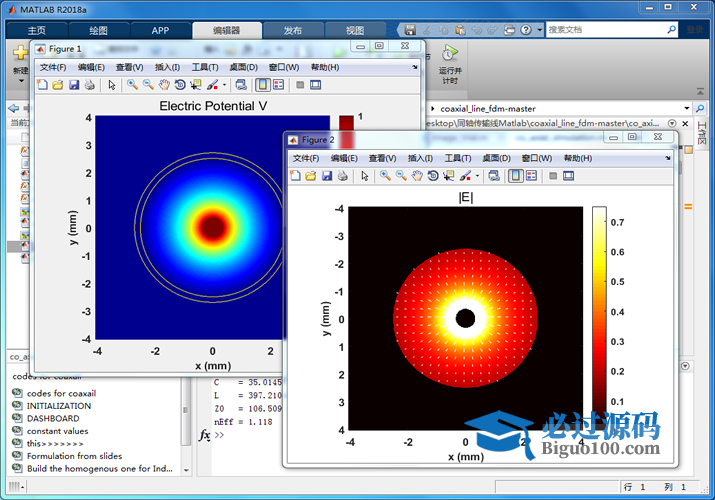Open quick access toolbar dropdown arrow
This screenshot has height=500, width=715.
click(x=539, y=30)
